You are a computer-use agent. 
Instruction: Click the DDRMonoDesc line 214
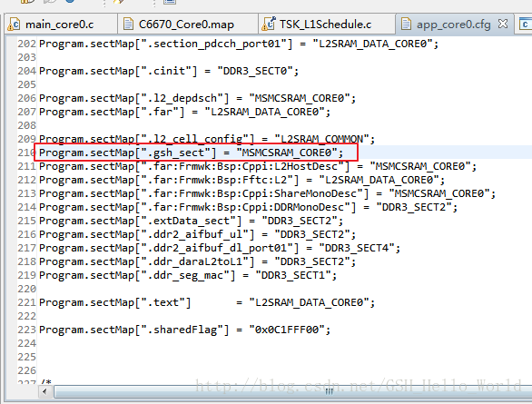(248, 207)
